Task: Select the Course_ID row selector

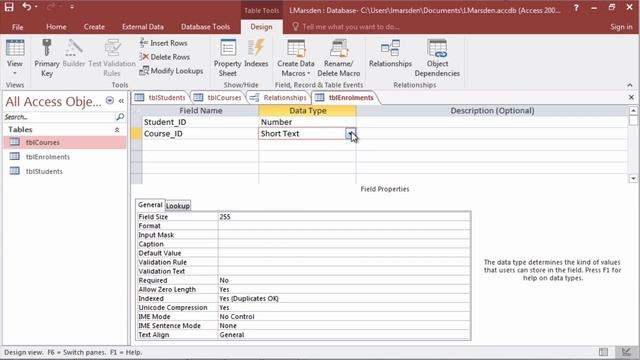Action: coord(137,133)
